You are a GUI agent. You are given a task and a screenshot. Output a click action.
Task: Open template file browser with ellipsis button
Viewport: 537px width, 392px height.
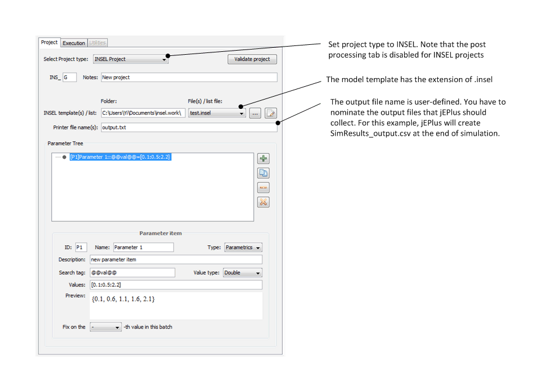click(255, 113)
